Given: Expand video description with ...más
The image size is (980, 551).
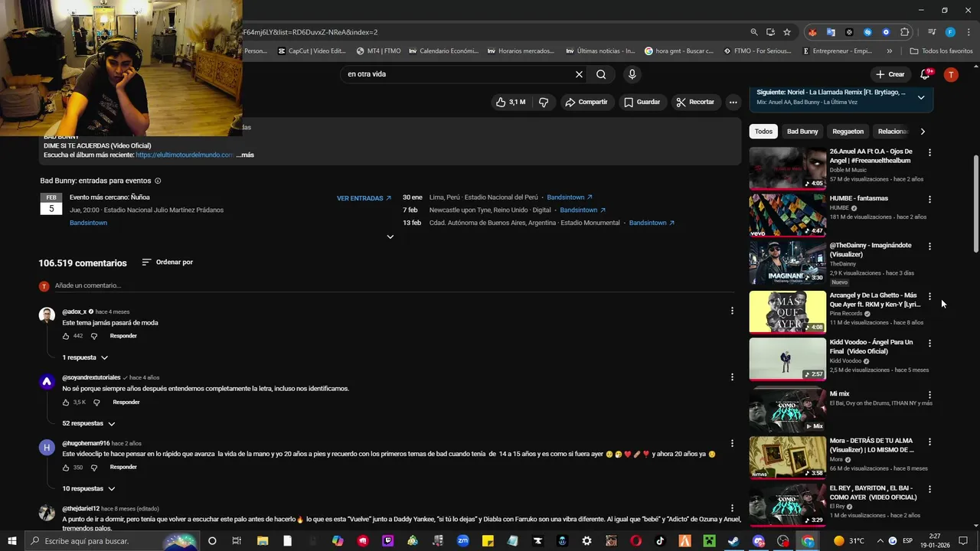Looking at the screenshot, I should point(245,155).
